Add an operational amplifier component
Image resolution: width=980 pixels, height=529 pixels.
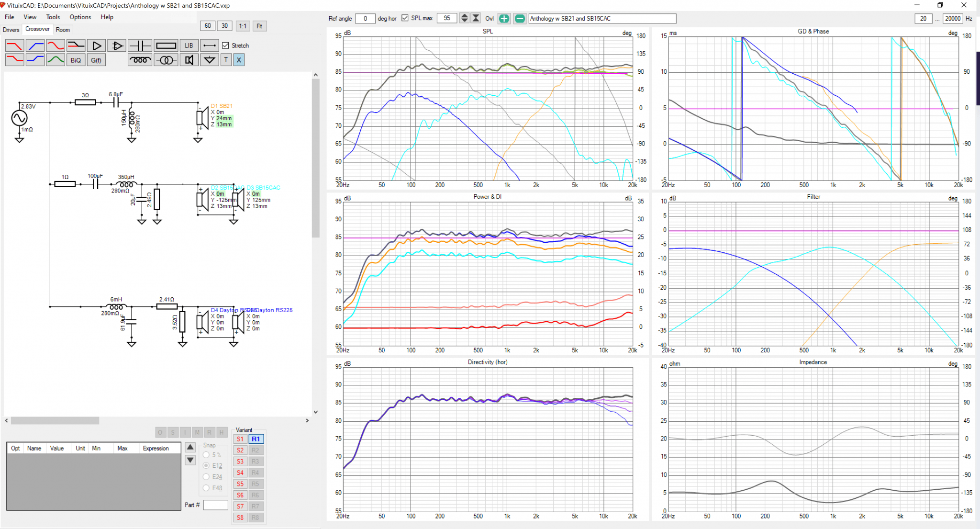click(116, 45)
